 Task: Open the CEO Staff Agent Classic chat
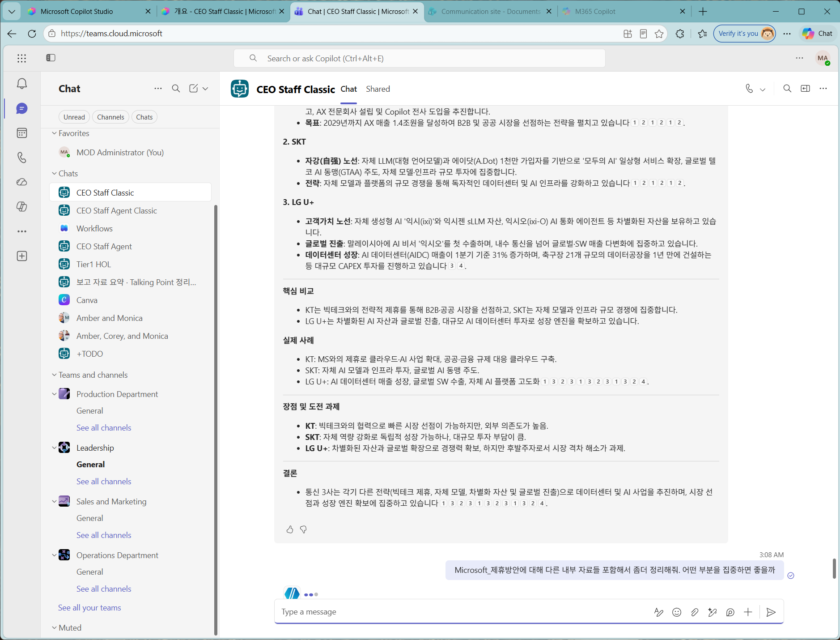coord(130,210)
